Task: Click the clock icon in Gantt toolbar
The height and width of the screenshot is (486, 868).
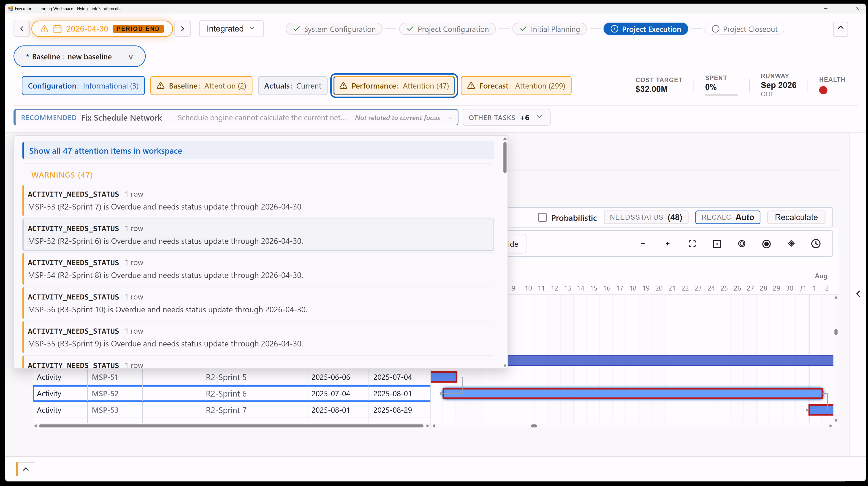Action: pos(816,244)
